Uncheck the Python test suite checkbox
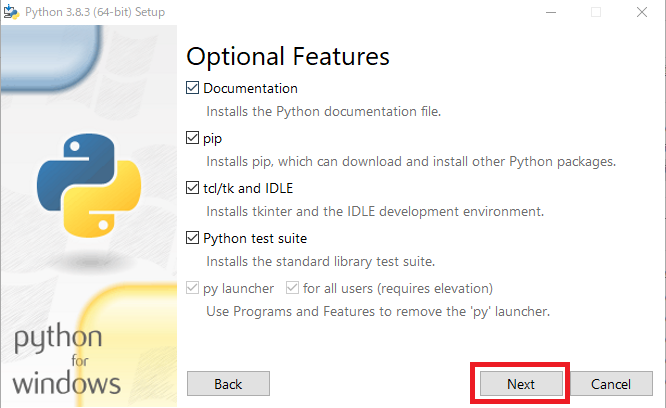Viewport: 666px width, 408px height. coord(193,238)
